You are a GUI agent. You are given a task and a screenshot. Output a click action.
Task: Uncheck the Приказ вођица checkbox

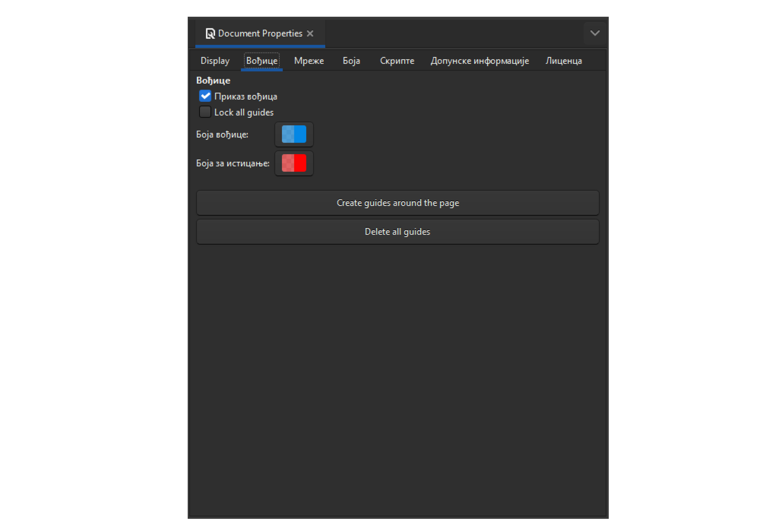[x=205, y=96]
